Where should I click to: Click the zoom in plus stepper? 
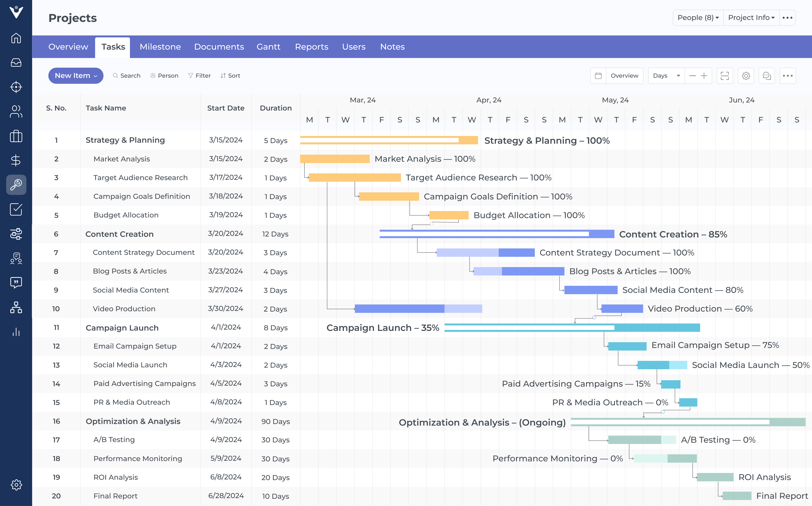click(704, 76)
